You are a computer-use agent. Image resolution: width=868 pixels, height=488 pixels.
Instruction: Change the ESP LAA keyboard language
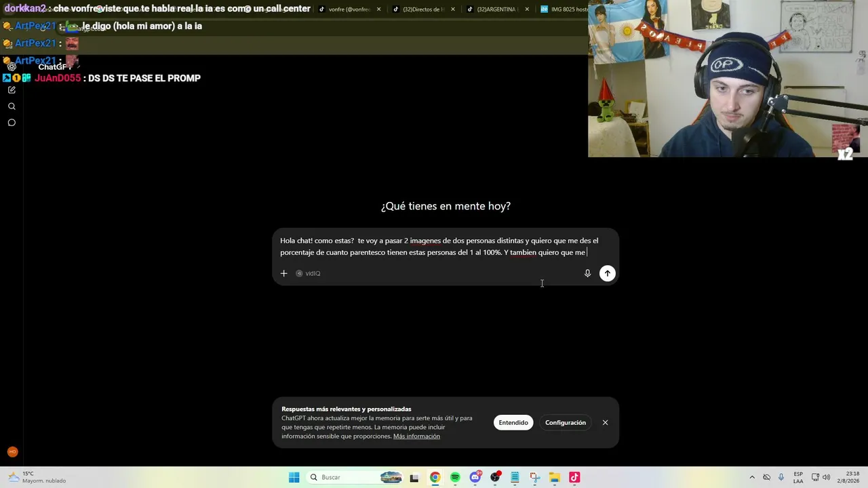click(798, 477)
